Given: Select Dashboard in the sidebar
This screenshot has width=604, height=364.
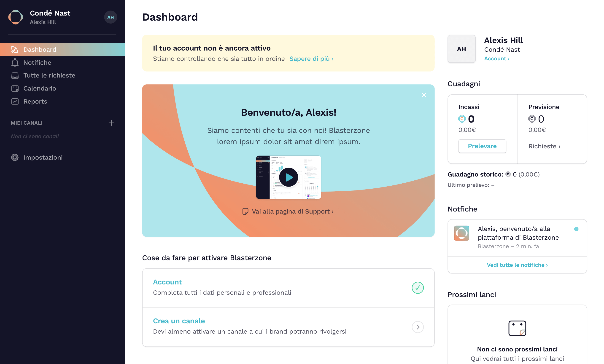Looking at the screenshot, I should 40,49.
